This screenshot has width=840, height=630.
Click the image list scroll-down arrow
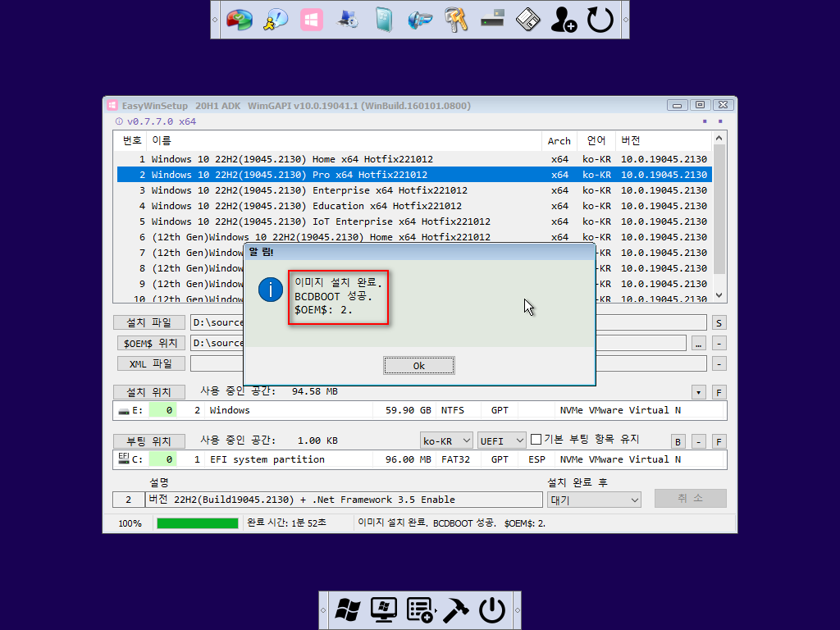coord(719,295)
